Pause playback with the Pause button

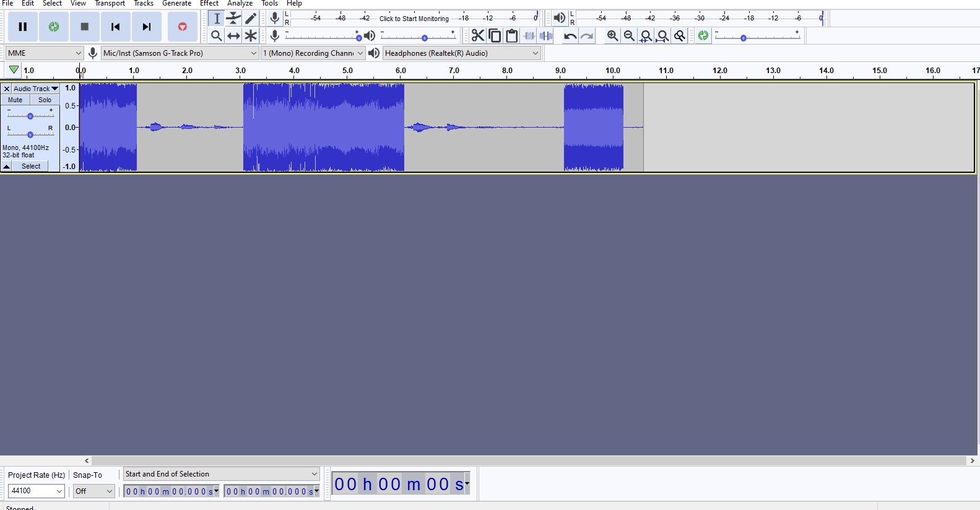(23, 27)
